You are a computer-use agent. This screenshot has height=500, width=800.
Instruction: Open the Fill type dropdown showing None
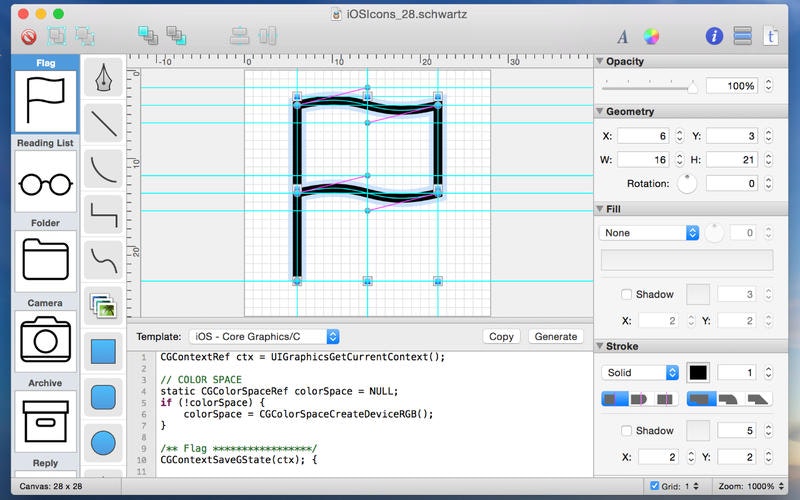point(649,233)
